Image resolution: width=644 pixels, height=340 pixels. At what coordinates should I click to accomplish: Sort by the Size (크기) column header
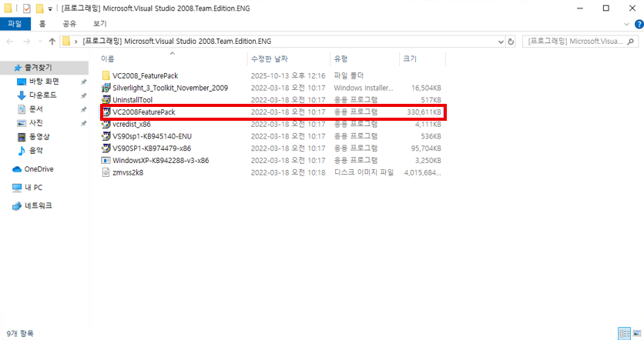(410, 58)
